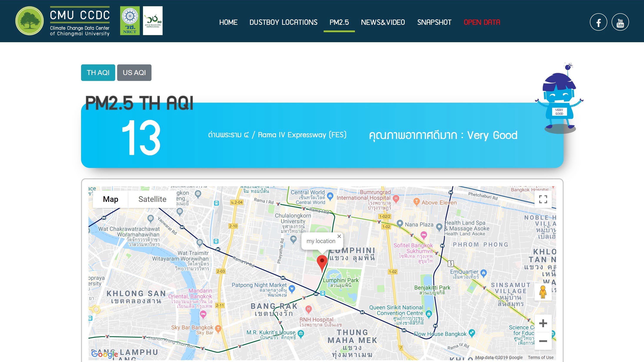Close the my location info popup
Screen dimensions: 644x362
(x=339, y=236)
